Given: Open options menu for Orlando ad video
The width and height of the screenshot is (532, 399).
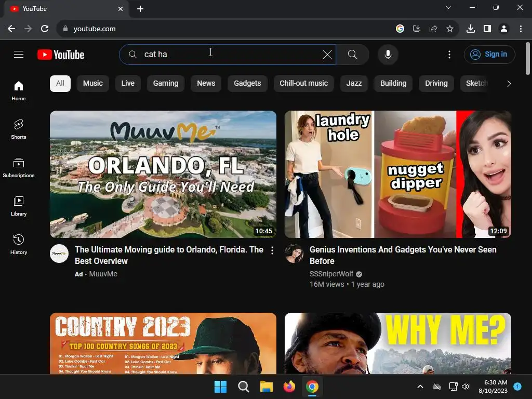Looking at the screenshot, I should coord(272,250).
